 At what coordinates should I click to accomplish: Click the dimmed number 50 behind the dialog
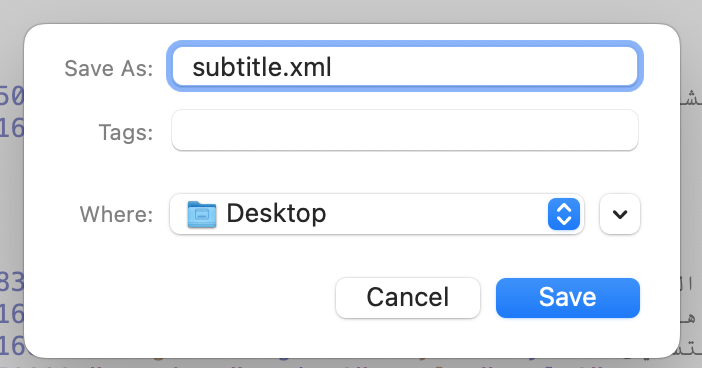12,96
